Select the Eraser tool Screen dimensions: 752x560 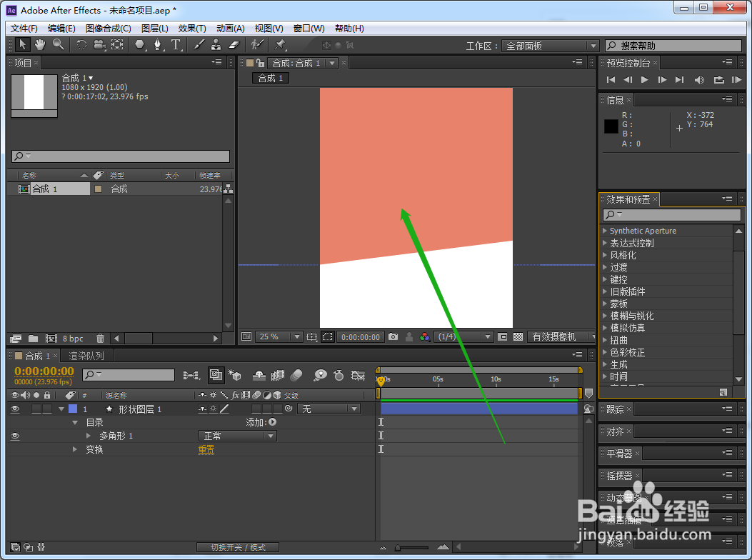pos(234,44)
